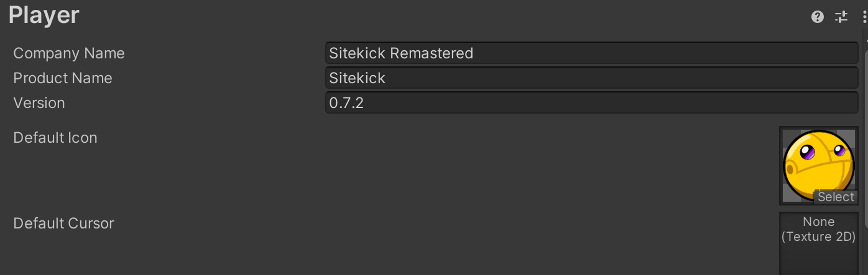Click the vertical scrollbar thumb

[x=866, y=155]
